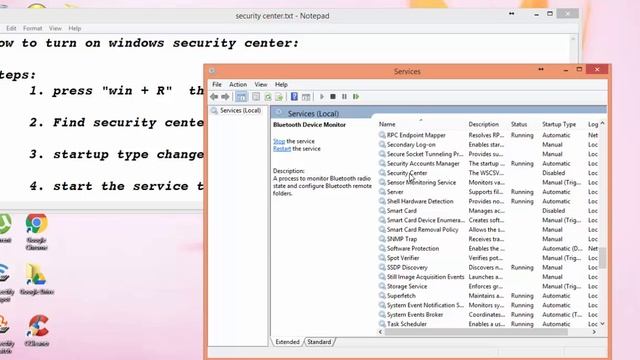Click the Restart the service link
The height and width of the screenshot is (360, 640).
click(x=282, y=149)
